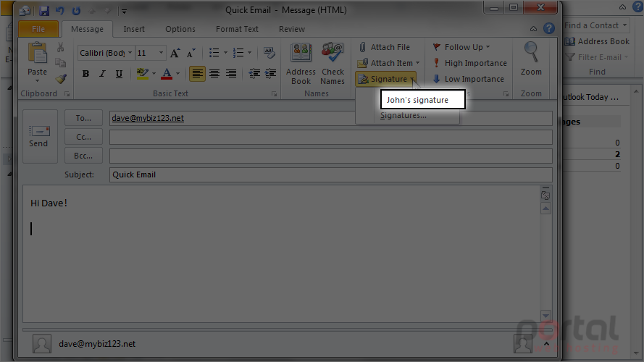Click Grow Font icon

[175, 53]
